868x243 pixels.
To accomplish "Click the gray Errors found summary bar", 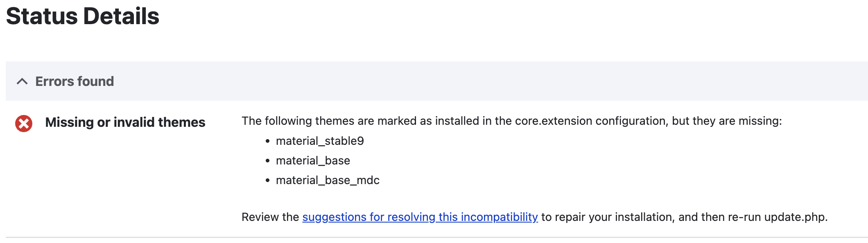I will pyautogui.click(x=437, y=81).
